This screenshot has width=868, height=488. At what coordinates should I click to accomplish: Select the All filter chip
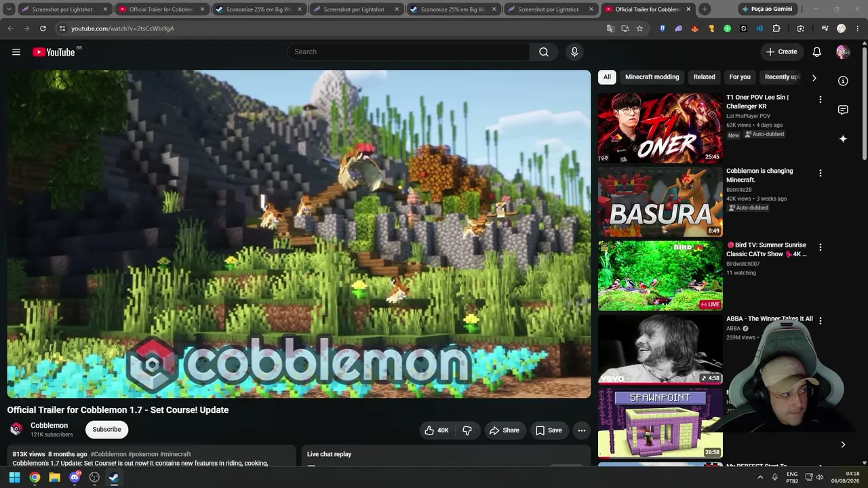(x=607, y=77)
